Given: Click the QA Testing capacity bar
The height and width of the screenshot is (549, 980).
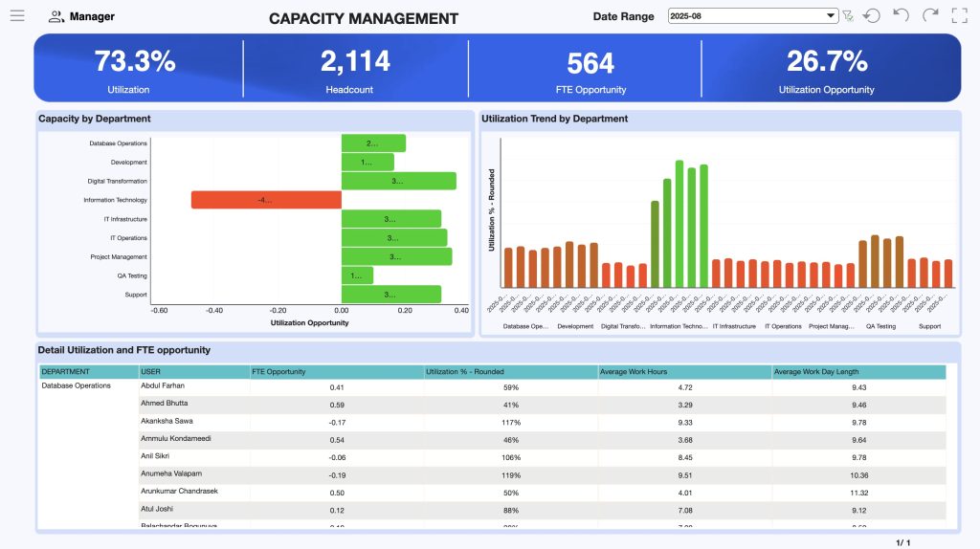Looking at the screenshot, I should [x=357, y=275].
